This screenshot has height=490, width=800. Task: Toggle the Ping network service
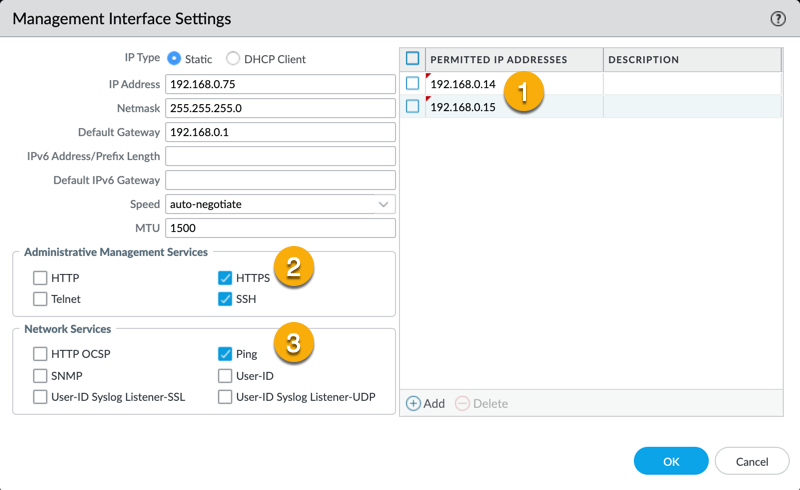point(225,354)
